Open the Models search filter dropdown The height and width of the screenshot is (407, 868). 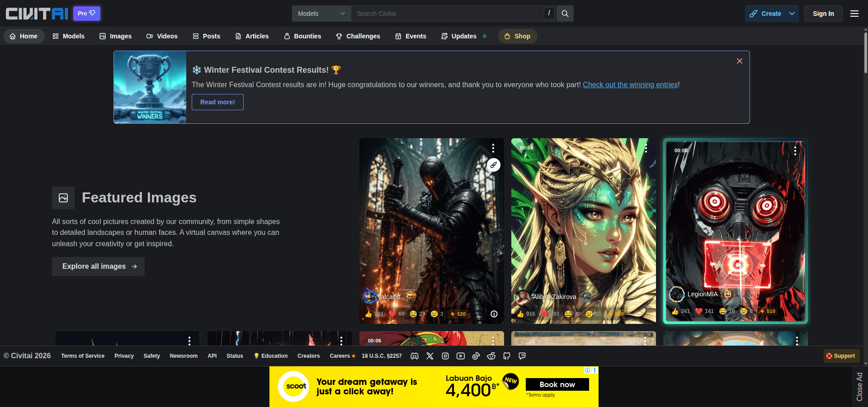(321, 14)
